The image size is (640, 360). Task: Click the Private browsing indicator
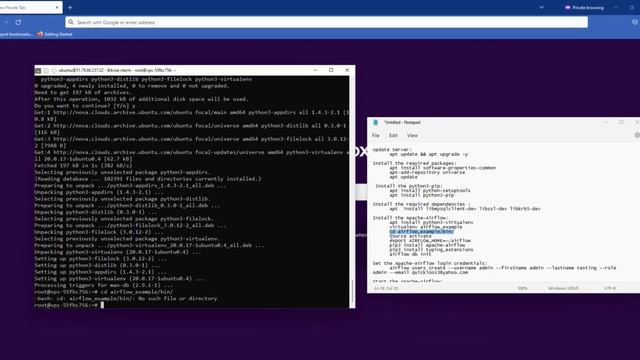point(584,7)
